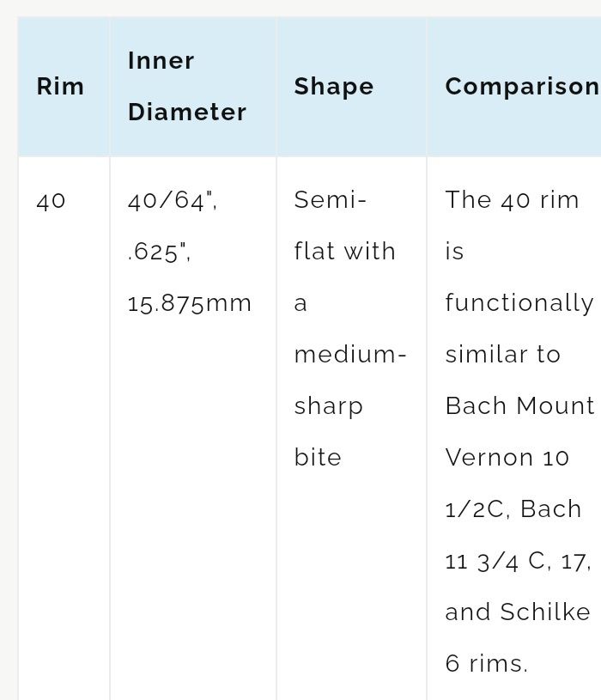Click the word medium- in Shape cell
The image size is (601, 700).
pyautogui.click(x=350, y=355)
